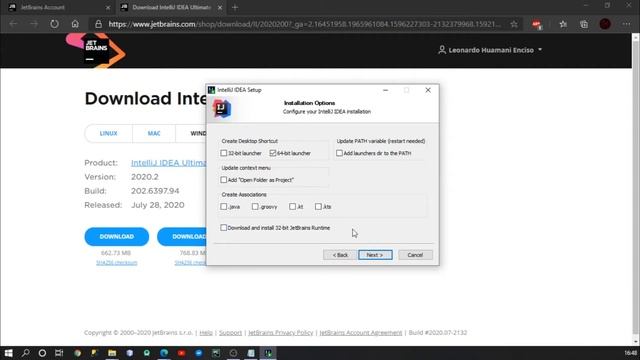
Task: Enable the 32-bit launcher shortcut checkbox
Action: [223, 153]
